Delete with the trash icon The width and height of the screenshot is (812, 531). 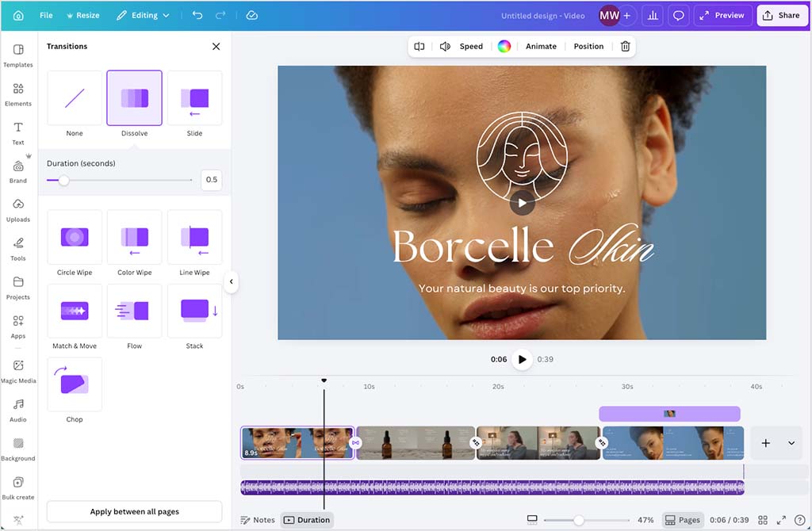626,46
